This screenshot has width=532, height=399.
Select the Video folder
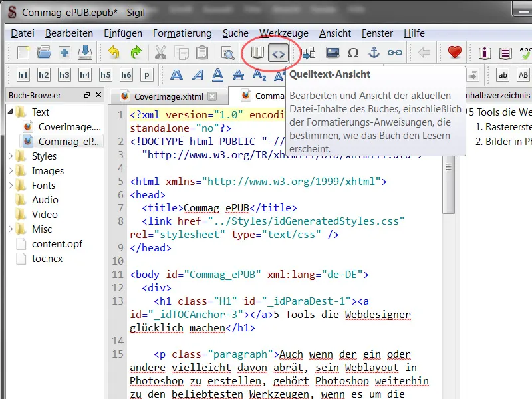[45, 214]
